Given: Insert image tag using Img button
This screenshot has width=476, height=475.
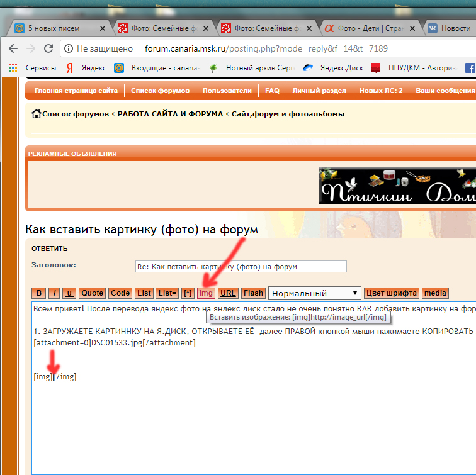Looking at the screenshot, I should point(206,293).
